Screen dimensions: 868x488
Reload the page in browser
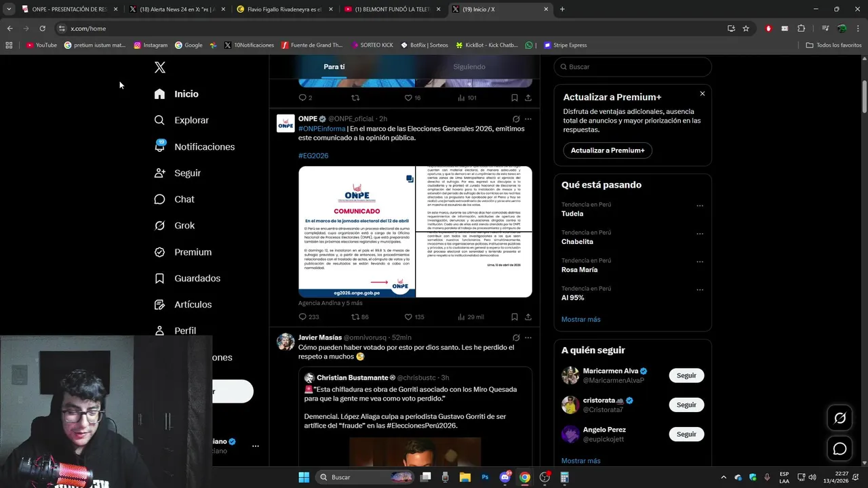(x=42, y=28)
